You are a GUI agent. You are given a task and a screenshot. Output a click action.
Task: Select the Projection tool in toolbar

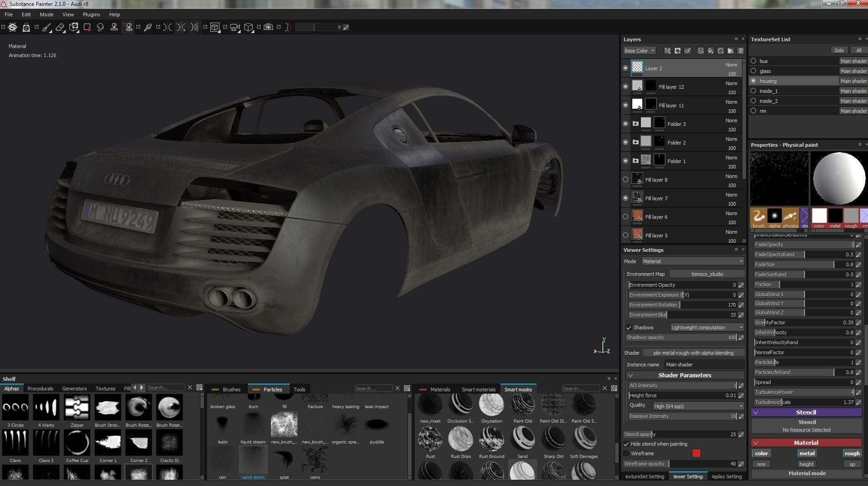coord(73,27)
